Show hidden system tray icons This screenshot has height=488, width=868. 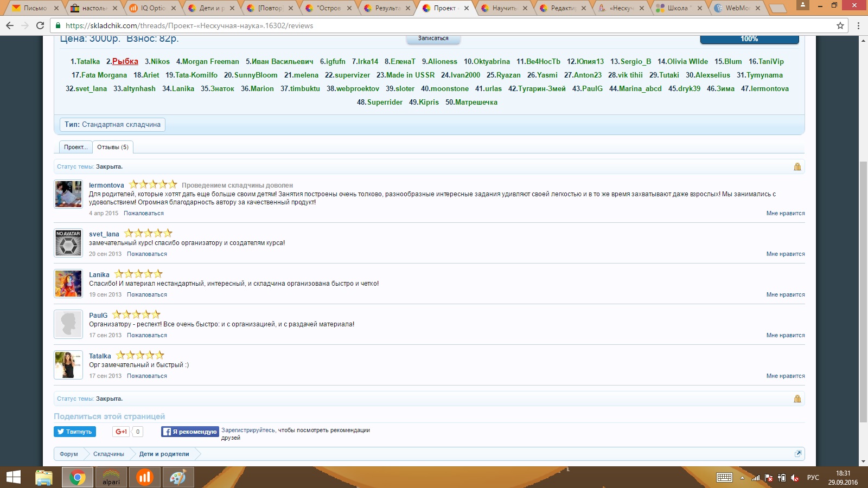pyautogui.click(x=742, y=478)
